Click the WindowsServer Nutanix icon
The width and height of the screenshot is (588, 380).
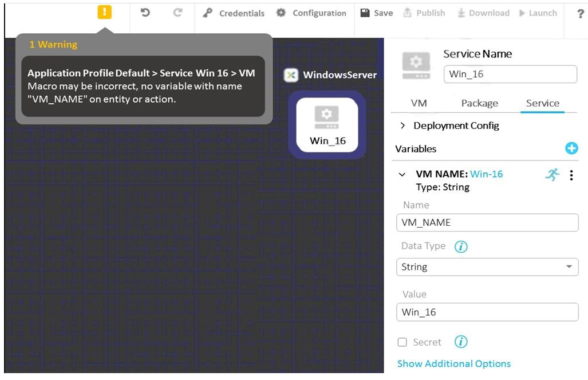[291, 75]
